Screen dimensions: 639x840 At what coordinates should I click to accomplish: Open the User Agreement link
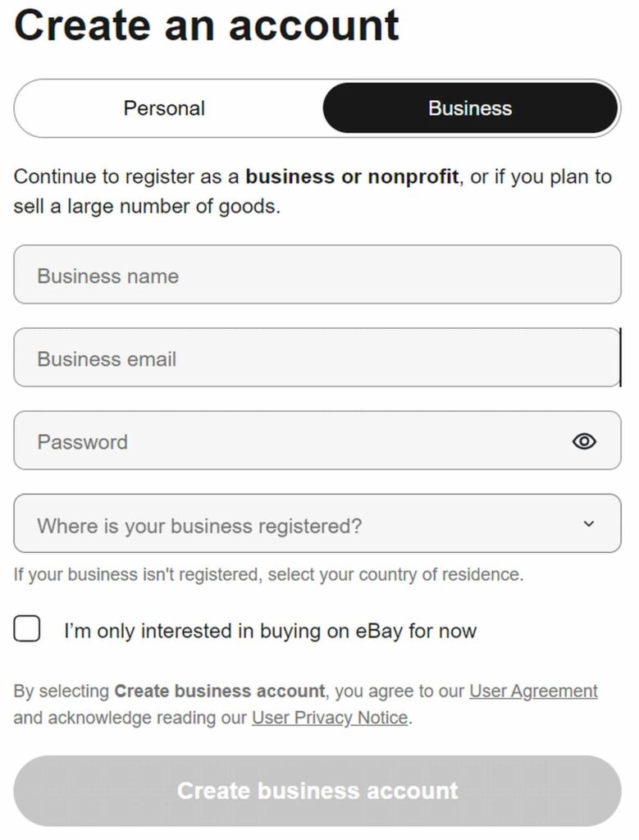coord(533,692)
